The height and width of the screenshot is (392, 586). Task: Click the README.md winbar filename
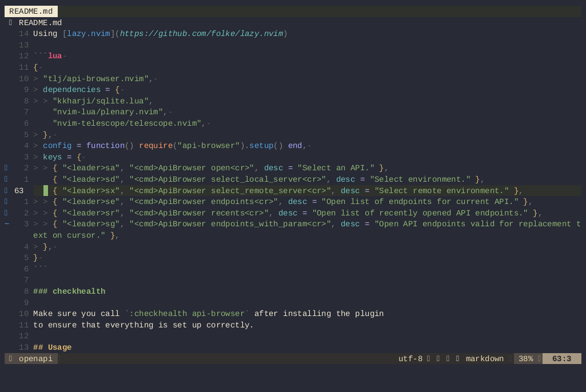coord(41,22)
